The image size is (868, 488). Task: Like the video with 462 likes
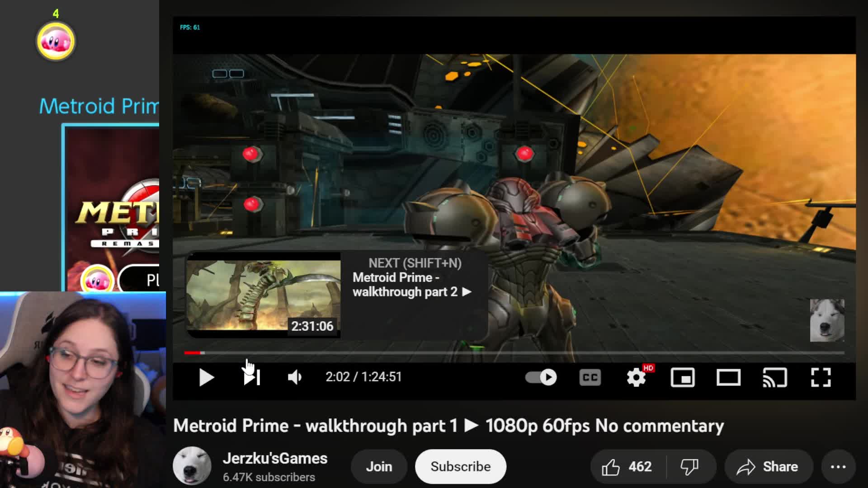[627, 466]
